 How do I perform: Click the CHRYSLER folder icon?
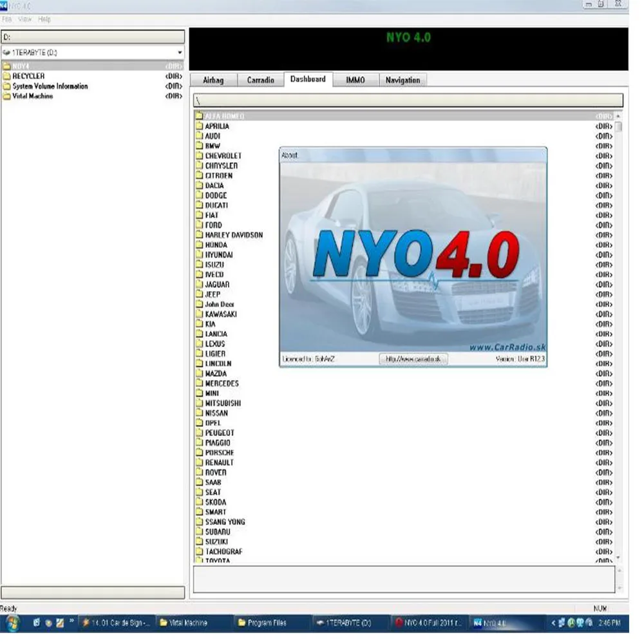199,166
